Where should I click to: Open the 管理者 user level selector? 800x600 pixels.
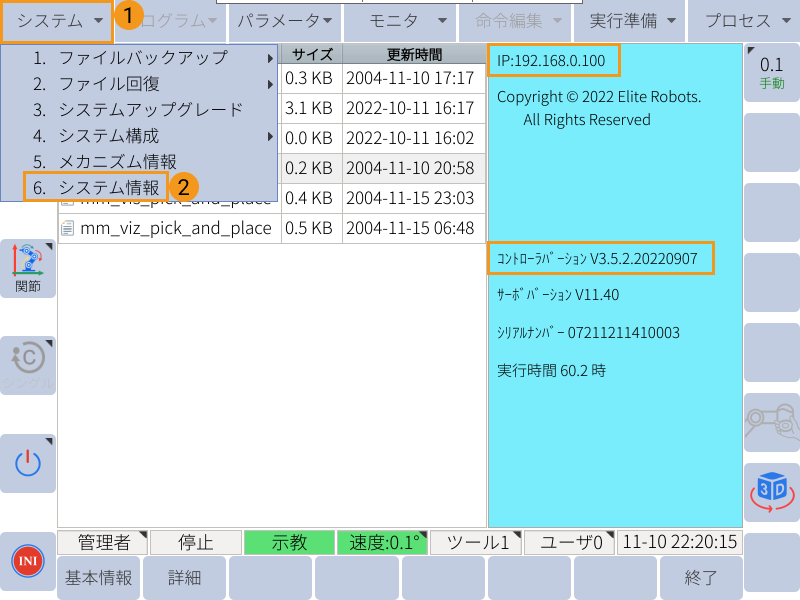pos(103,542)
